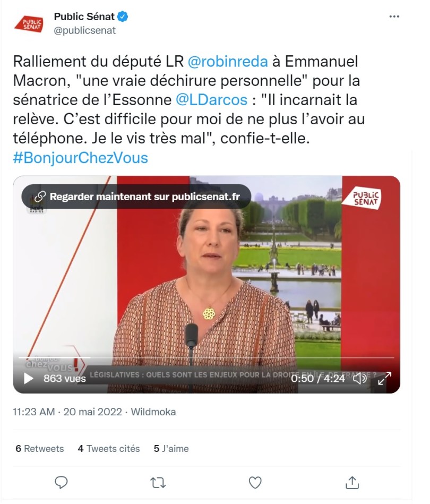View the 4 Tweets cités list
The image size is (430, 504).
109,448
